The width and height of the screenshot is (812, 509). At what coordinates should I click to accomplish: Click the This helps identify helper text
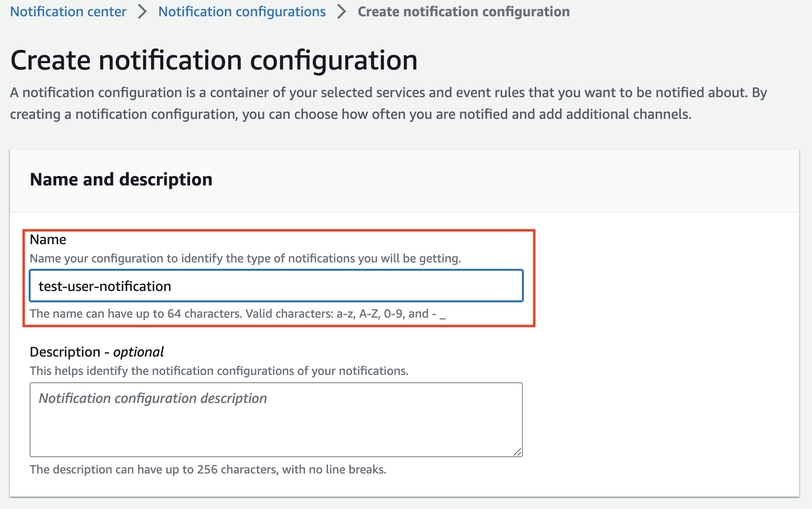(219, 371)
